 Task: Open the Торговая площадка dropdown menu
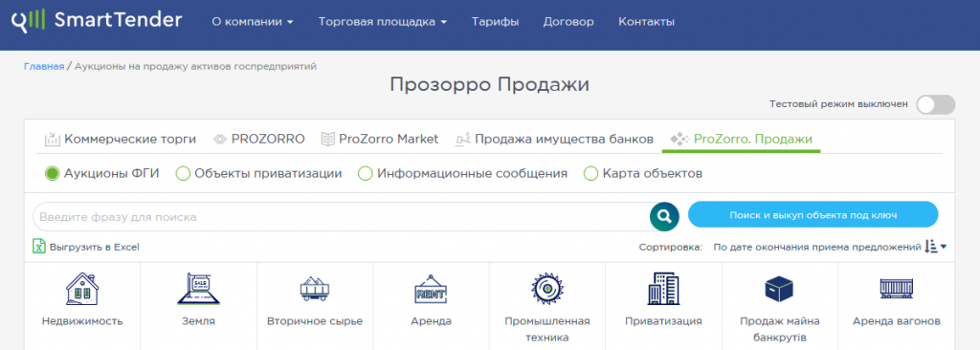click(x=383, y=22)
